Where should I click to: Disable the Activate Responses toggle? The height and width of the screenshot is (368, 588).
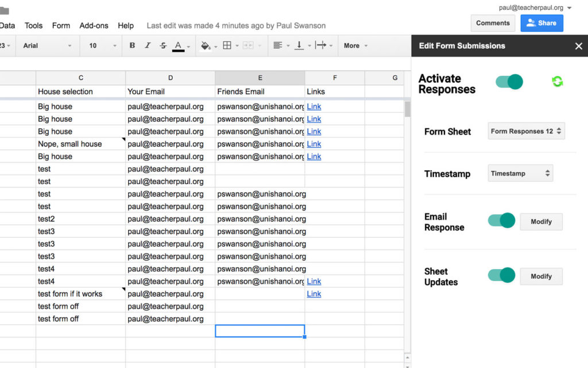[509, 82]
